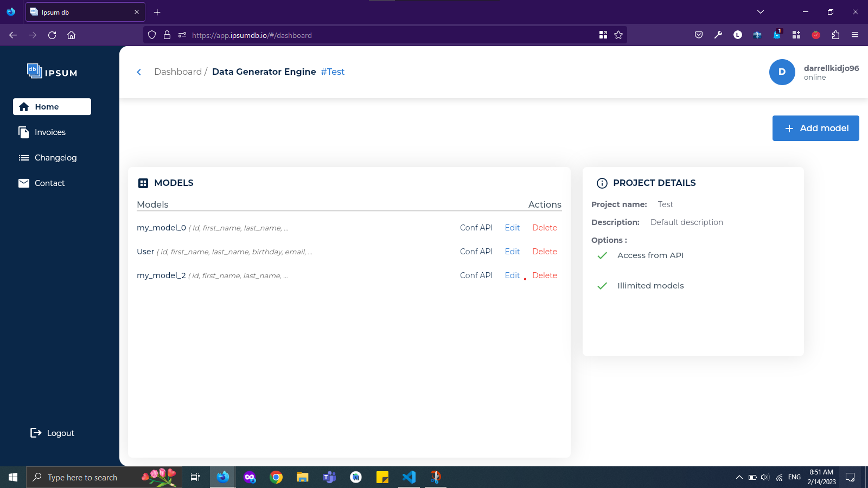868x488 pixels.
Task: Click the #Test project tag
Action: click(x=333, y=72)
